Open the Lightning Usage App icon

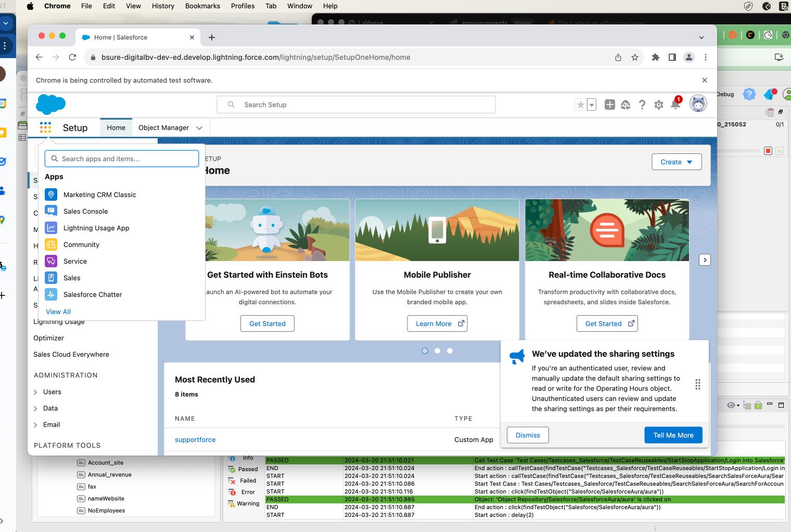[x=51, y=228]
